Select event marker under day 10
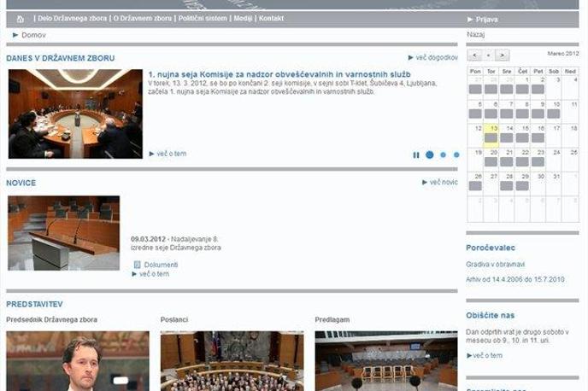 point(554,114)
